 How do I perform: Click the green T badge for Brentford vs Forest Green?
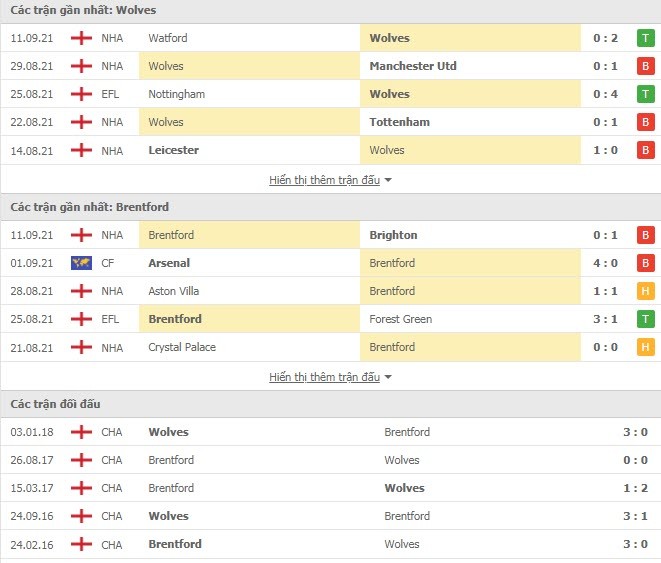[x=645, y=319]
